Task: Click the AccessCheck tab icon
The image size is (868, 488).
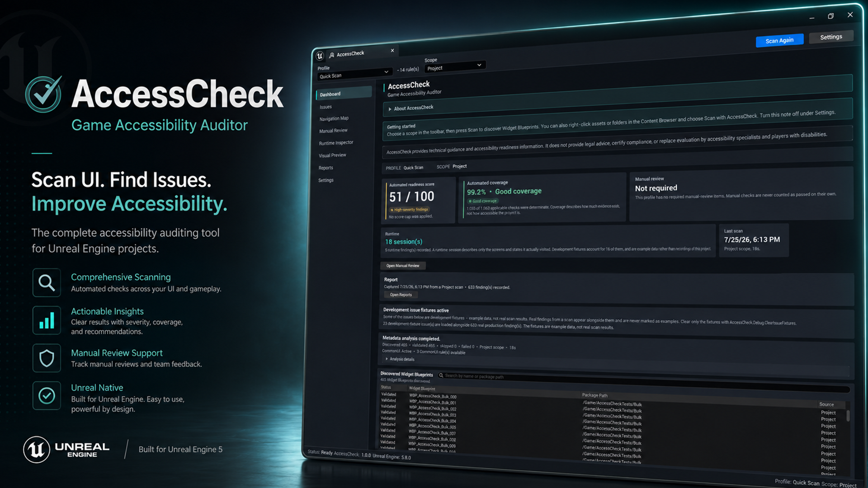Action: point(332,55)
